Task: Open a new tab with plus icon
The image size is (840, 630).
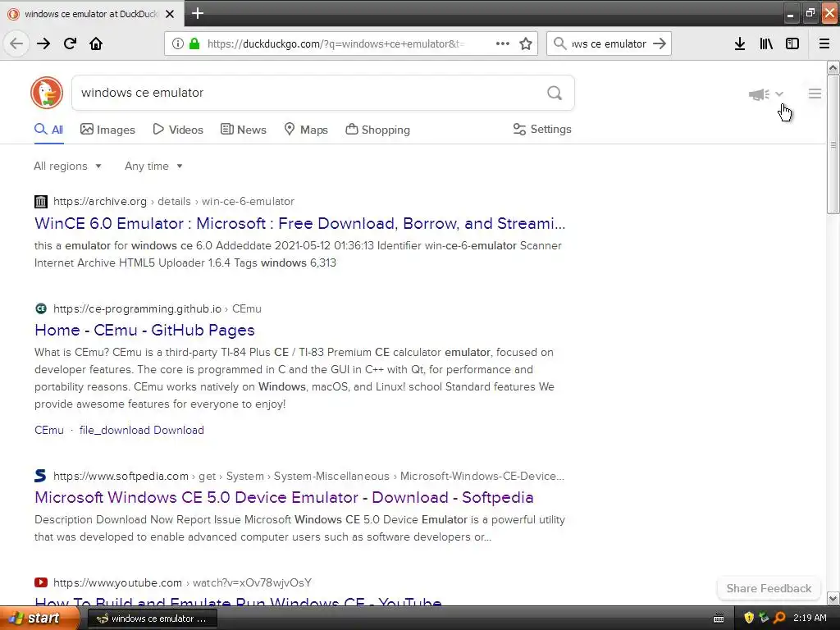Action: click(x=198, y=13)
